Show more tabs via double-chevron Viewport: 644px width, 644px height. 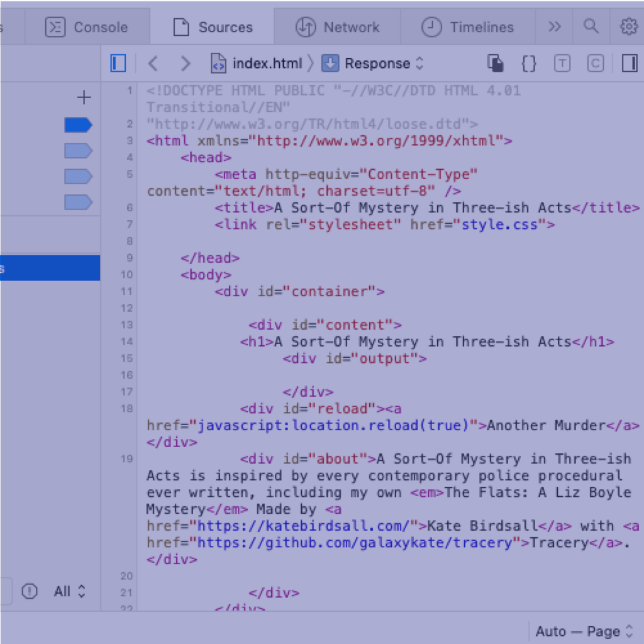(555, 26)
